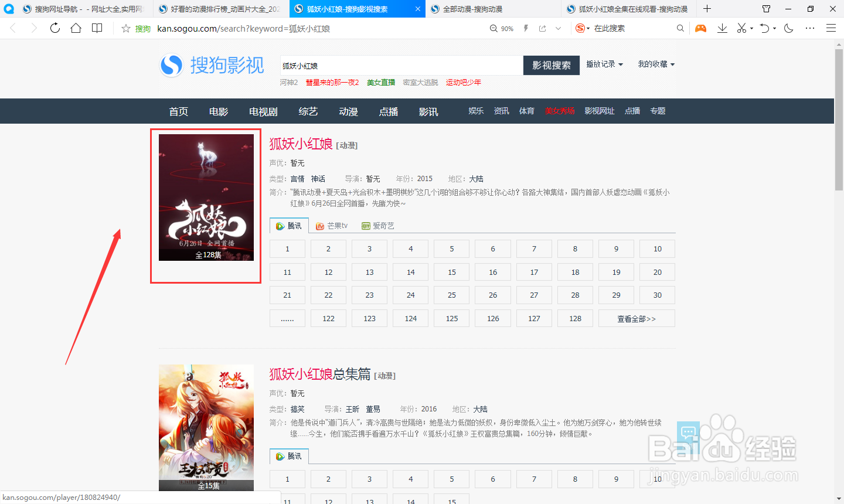Expand the address bar history chevron
The width and height of the screenshot is (844, 504).
point(558,28)
